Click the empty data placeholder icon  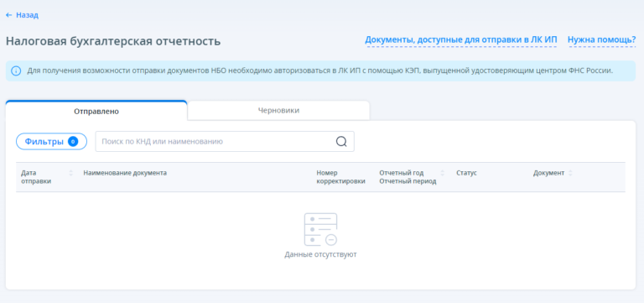pos(321,229)
